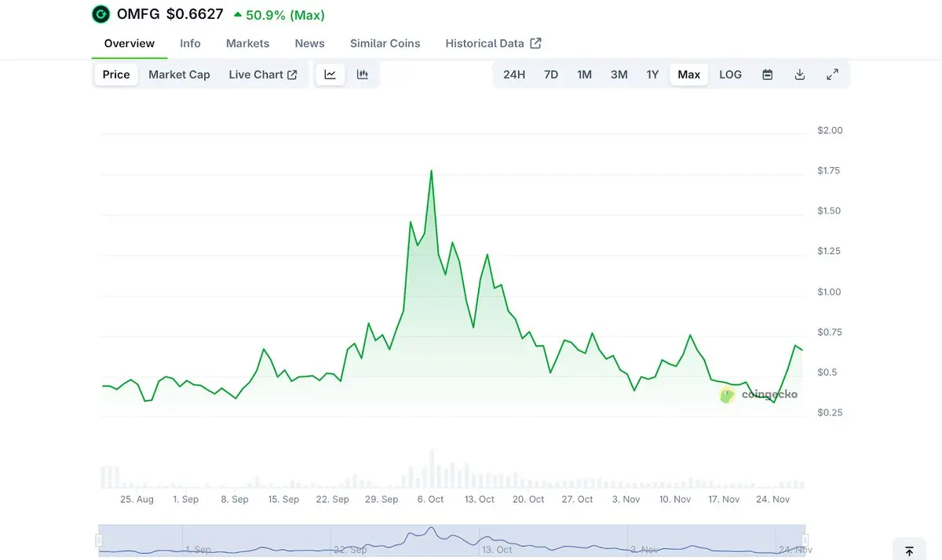Click left handle of range navigator
The image size is (942, 560).
[99, 540]
